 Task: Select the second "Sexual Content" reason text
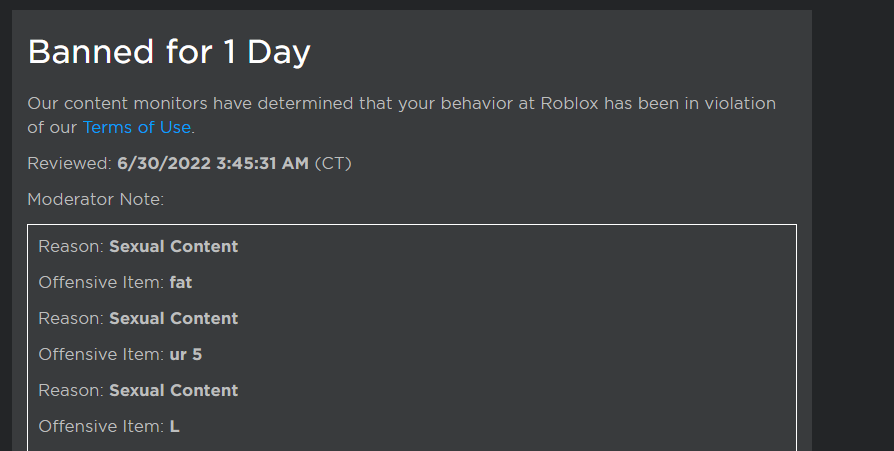(173, 318)
